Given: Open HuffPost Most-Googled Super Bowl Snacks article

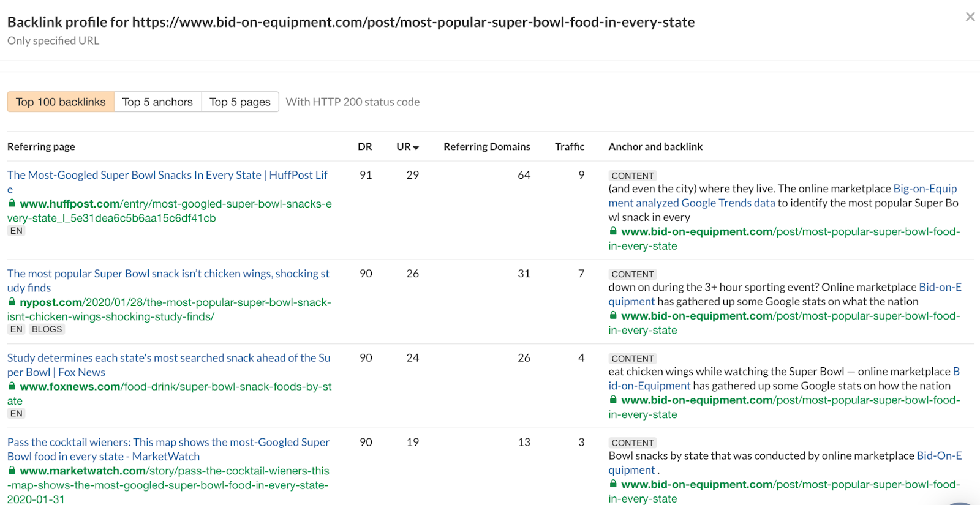Looking at the screenshot, I should click(x=167, y=175).
